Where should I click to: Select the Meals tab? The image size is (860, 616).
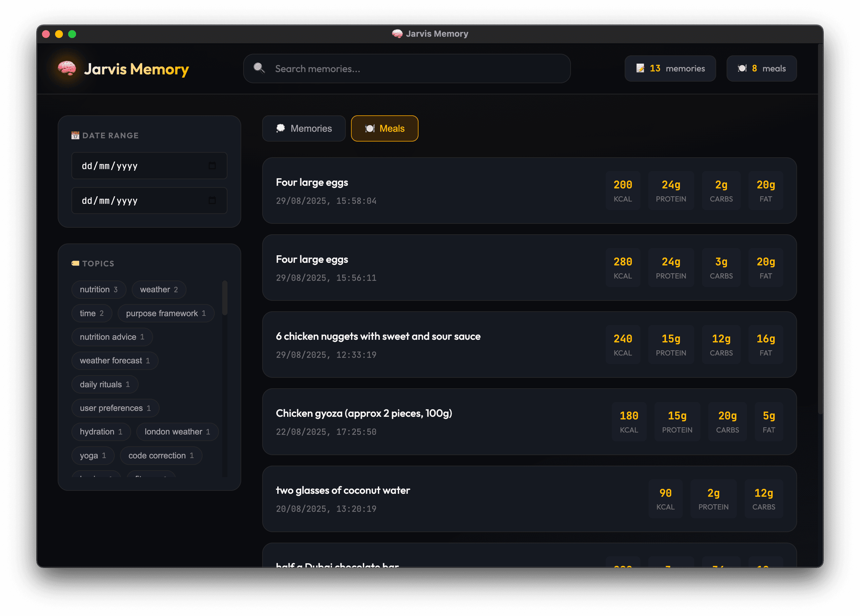click(x=384, y=128)
